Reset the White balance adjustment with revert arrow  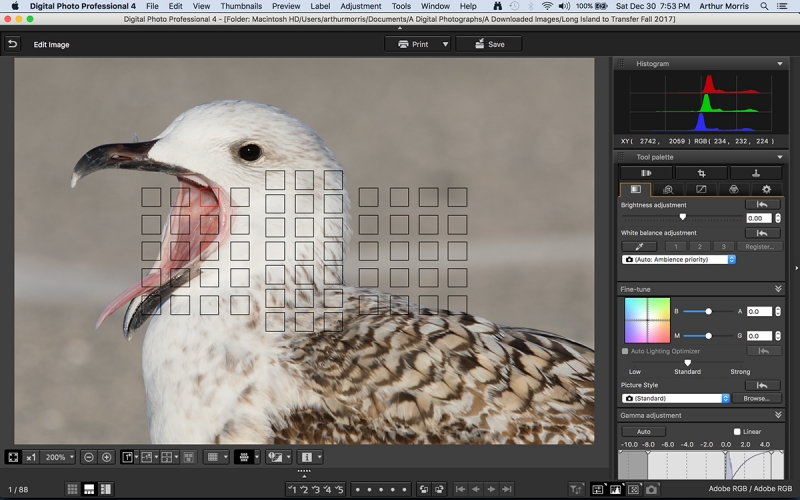762,233
